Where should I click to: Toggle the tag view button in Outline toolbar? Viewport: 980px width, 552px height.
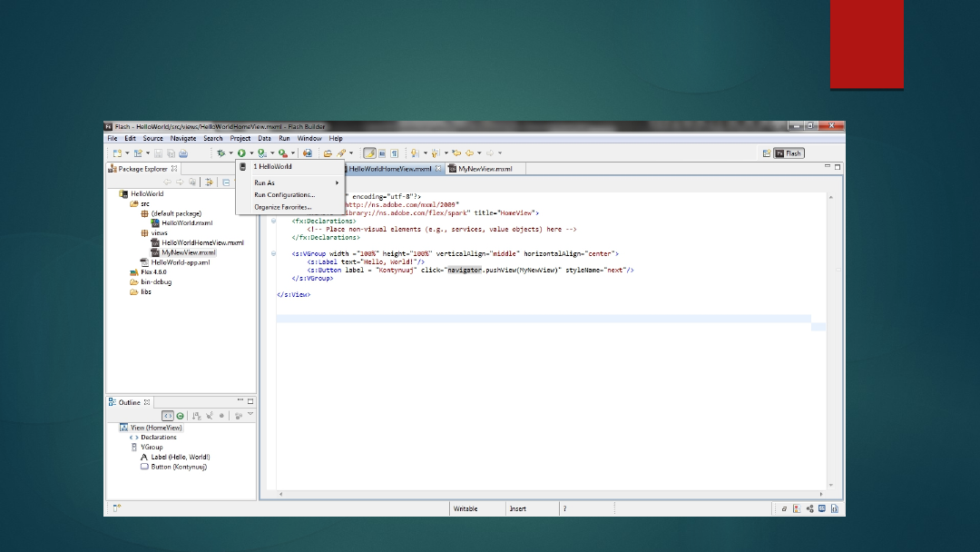[167, 416]
